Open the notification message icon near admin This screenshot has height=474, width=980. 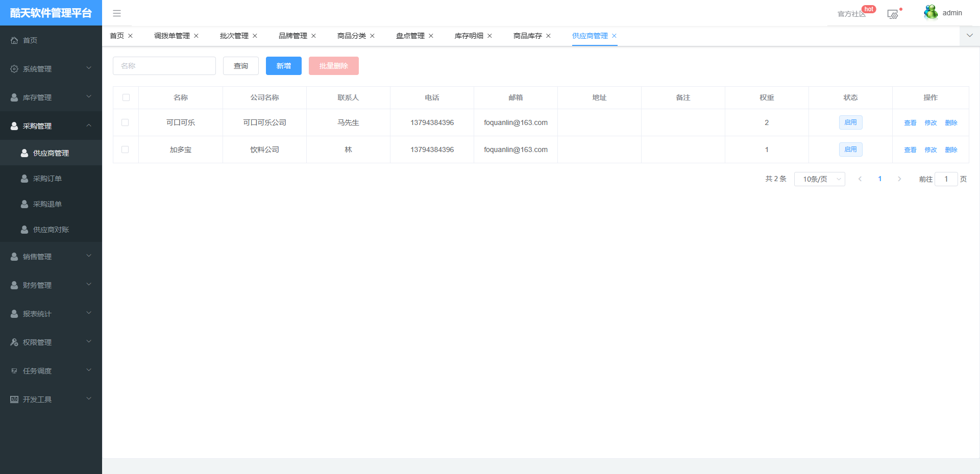(892, 14)
